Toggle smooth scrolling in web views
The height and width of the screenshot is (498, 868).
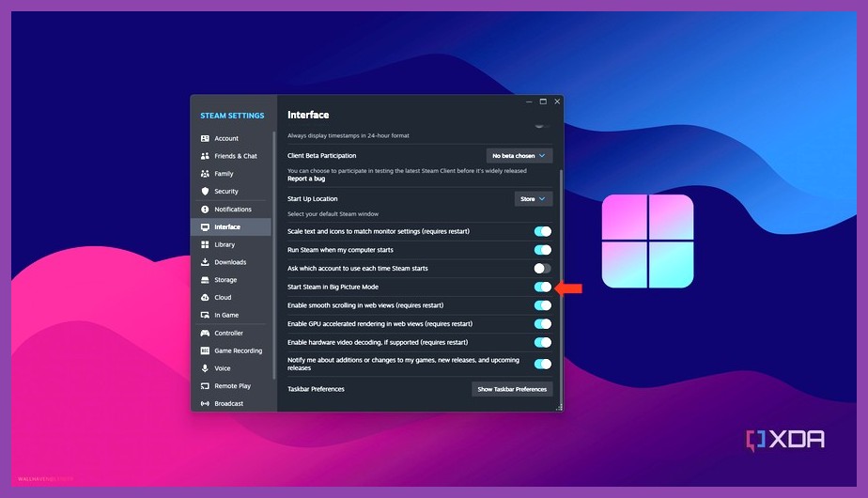click(543, 305)
